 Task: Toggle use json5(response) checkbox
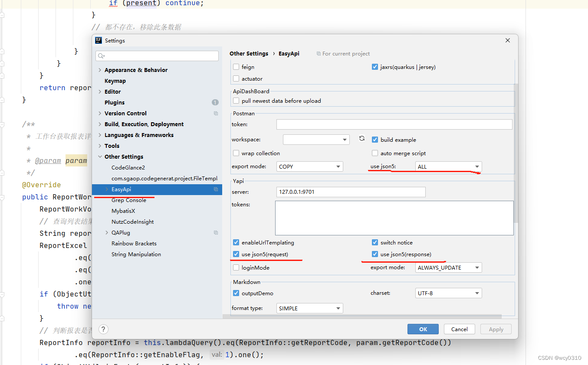(375, 254)
